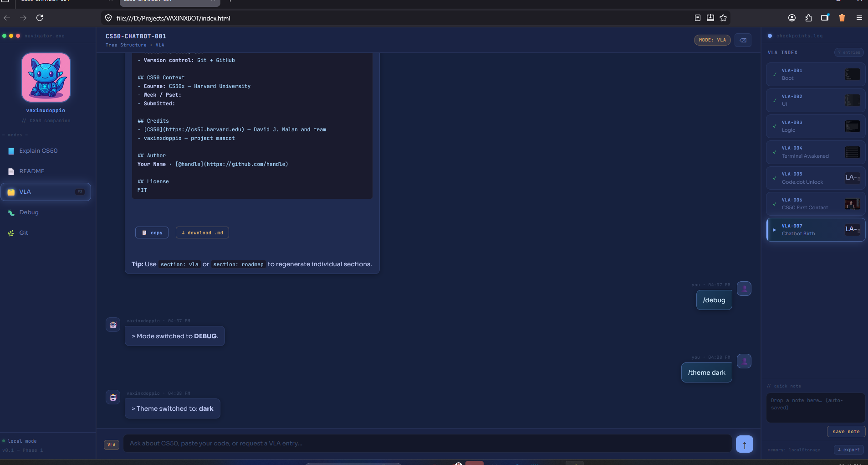The width and height of the screenshot is (868, 465).
Task: Select Git mode in sidebar
Action: (46, 233)
